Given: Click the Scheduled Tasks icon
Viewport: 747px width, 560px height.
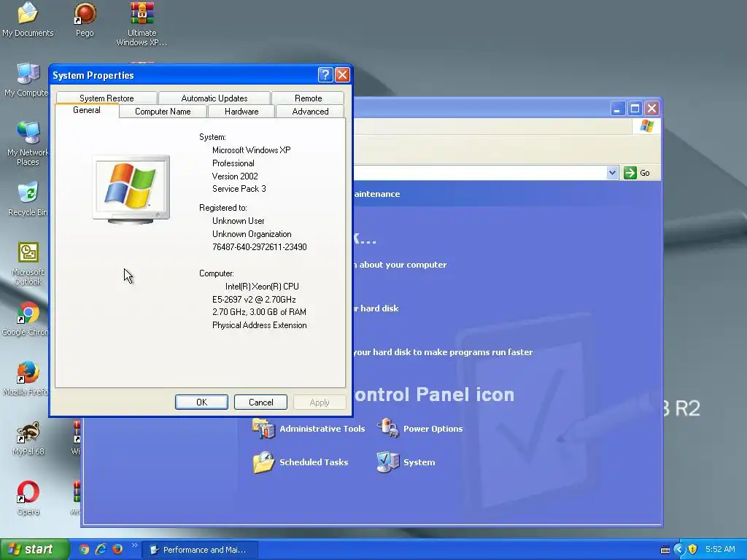Looking at the screenshot, I should tap(263, 462).
